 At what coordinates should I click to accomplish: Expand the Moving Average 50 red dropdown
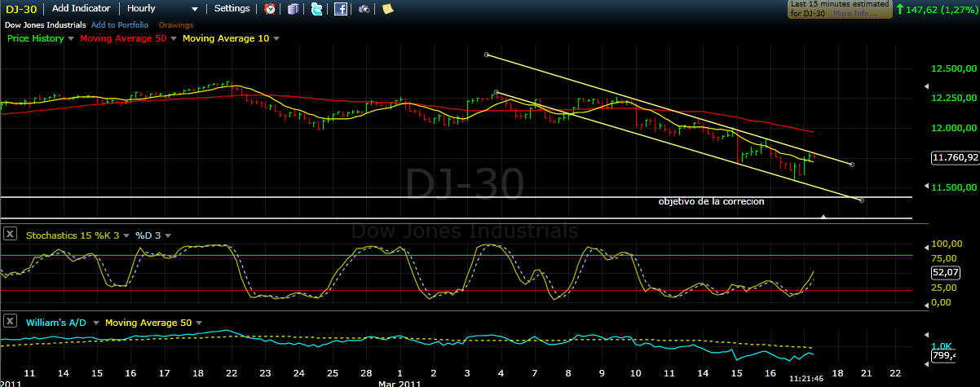(174, 38)
